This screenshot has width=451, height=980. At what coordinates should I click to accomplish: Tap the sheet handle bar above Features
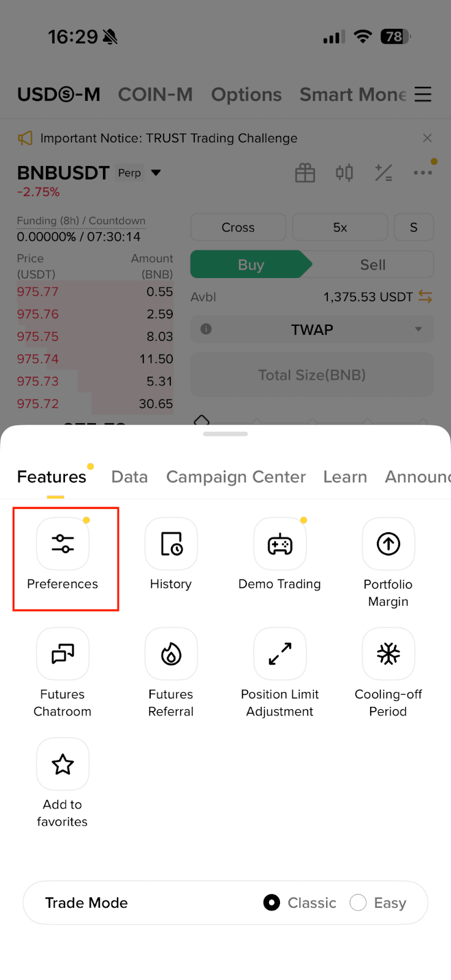(x=225, y=434)
